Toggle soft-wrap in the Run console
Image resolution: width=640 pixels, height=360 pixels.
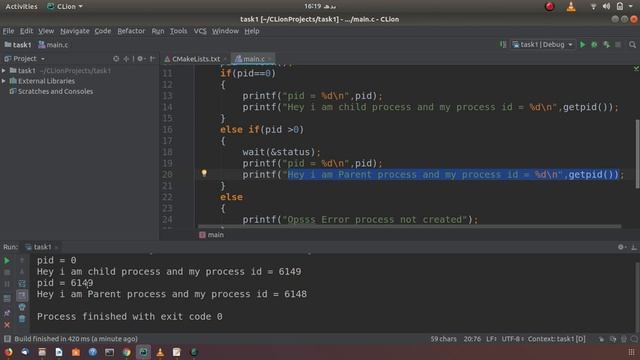click(22, 283)
